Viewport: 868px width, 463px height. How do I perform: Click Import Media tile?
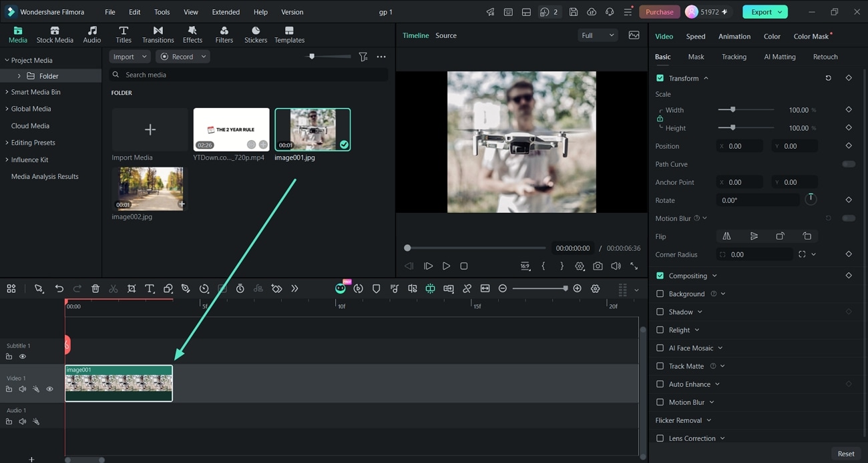point(150,135)
